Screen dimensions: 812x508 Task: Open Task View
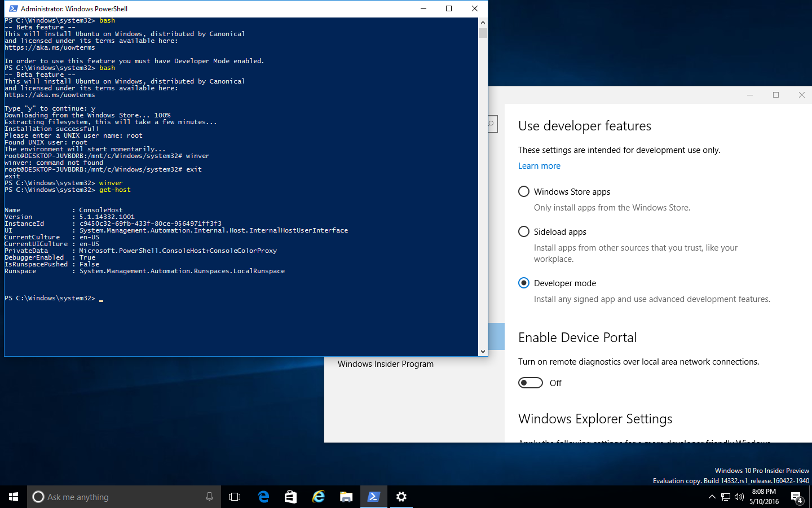click(234, 497)
